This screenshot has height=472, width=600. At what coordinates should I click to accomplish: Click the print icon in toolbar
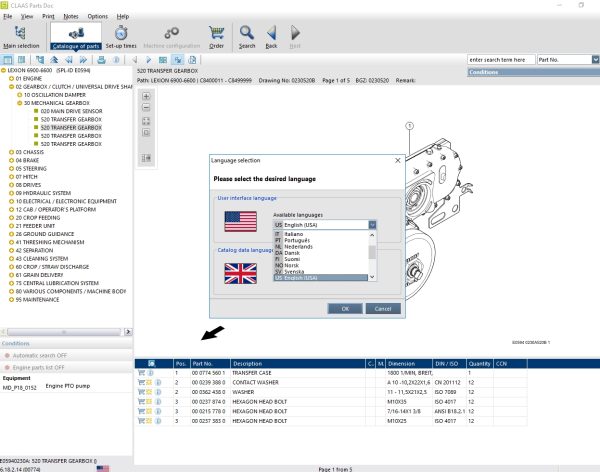(102, 60)
